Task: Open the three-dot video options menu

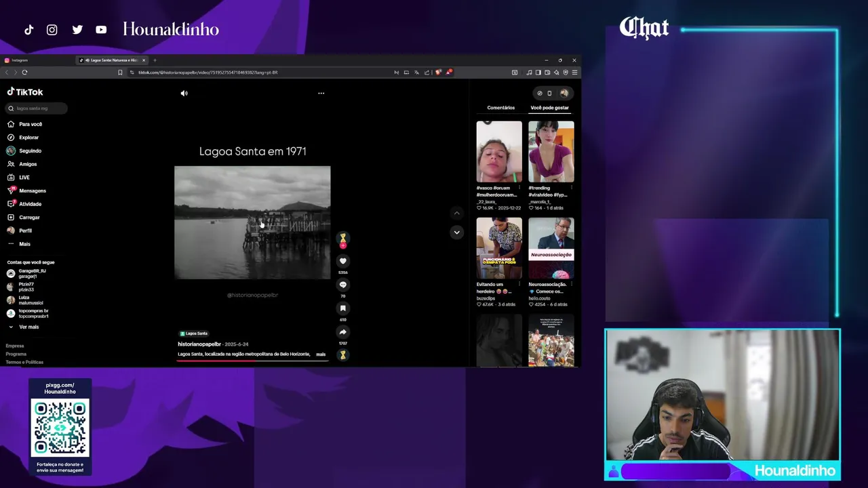Action: pos(321,94)
